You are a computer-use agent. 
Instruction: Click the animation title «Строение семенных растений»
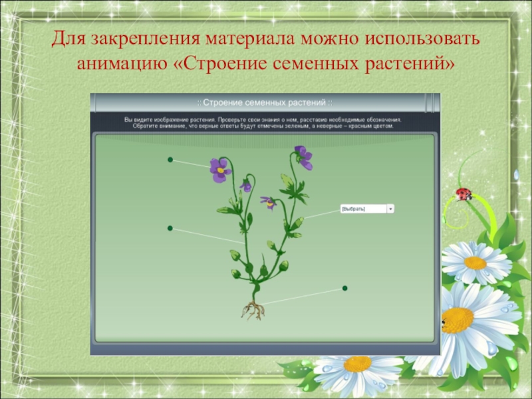(x=265, y=103)
